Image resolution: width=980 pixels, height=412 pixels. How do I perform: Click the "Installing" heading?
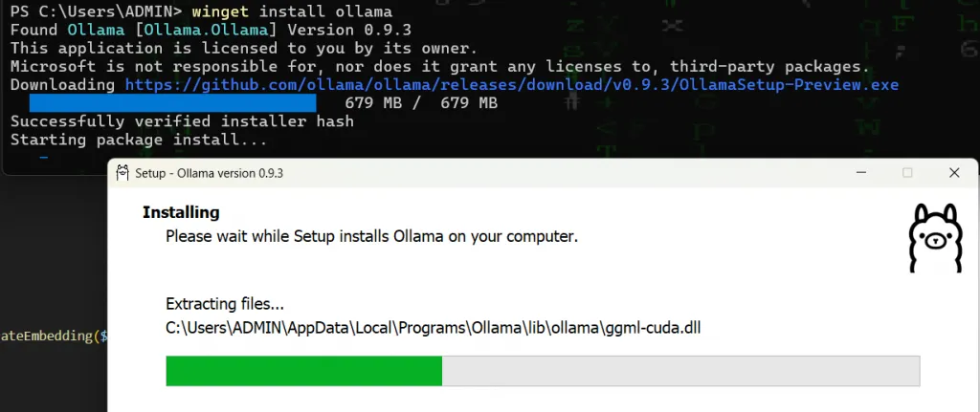(181, 212)
